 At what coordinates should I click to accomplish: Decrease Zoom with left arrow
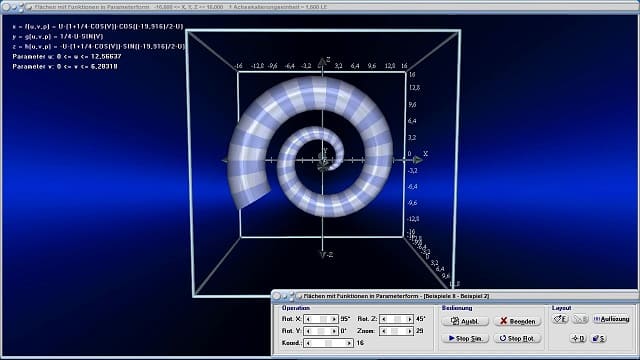[383, 331]
